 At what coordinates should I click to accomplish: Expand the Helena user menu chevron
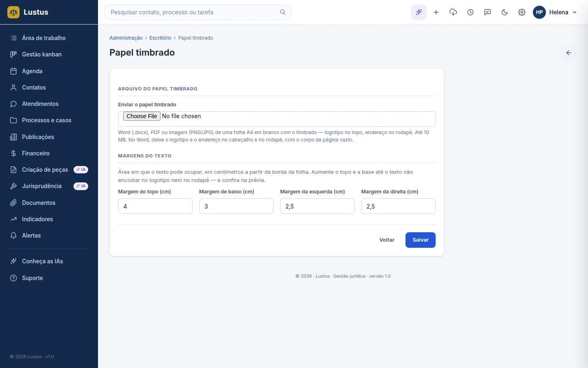click(x=575, y=12)
